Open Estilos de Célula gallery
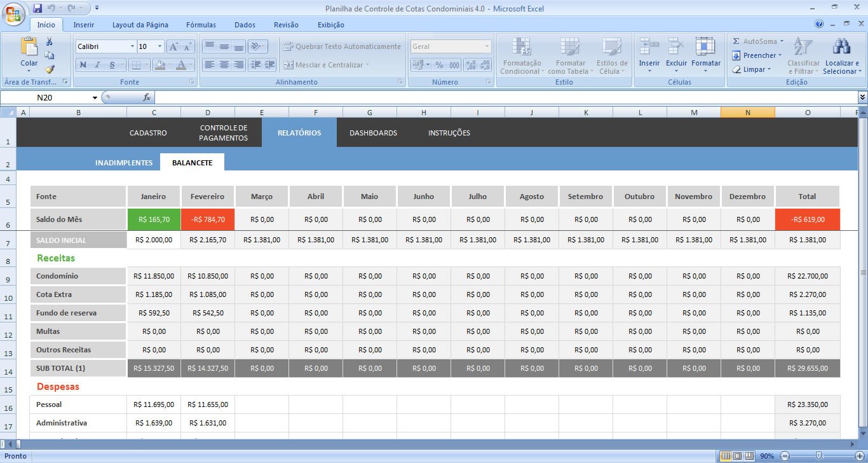This screenshot has width=868, height=463. pos(612,56)
